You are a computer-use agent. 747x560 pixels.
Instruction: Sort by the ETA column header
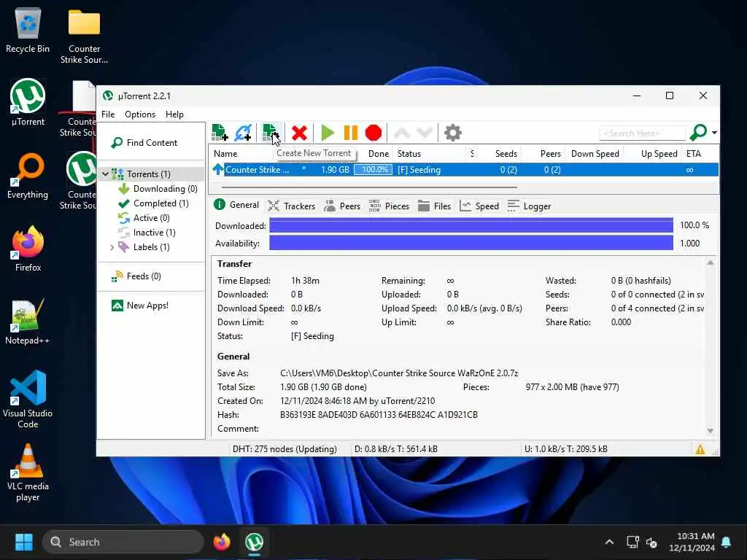coord(693,154)
